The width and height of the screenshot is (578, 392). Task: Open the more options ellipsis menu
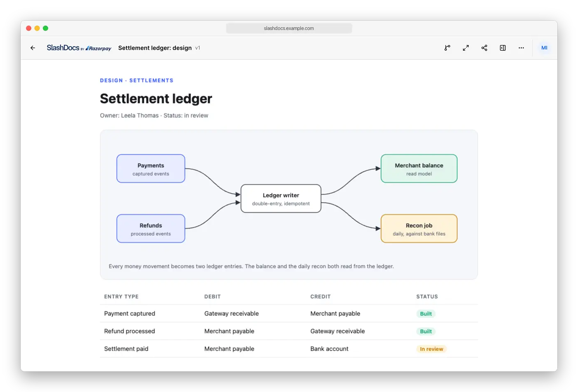(x=521, y=48)
